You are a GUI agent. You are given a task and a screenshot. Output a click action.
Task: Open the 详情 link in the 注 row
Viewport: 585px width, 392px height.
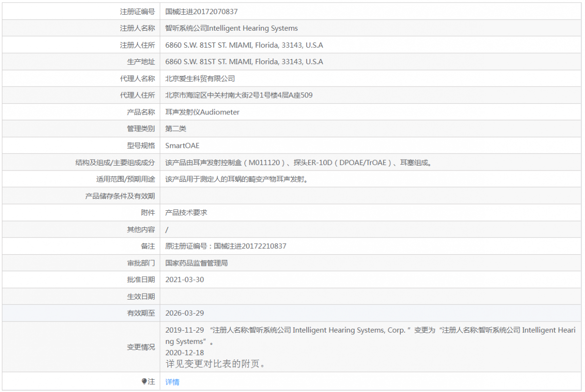[172, 382]
